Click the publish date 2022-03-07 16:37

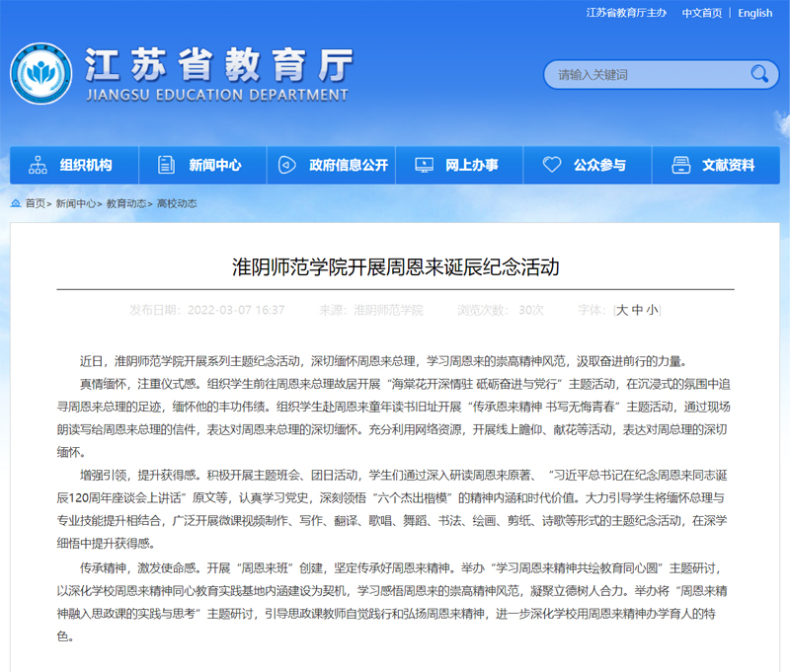coord(236,310)
